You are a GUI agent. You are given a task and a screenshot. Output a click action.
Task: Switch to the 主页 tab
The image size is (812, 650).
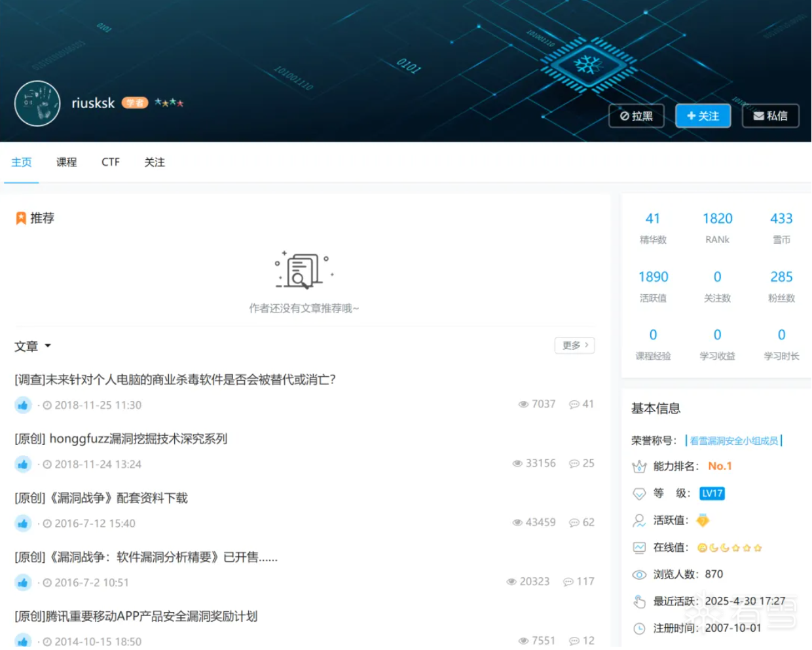click(22, 162)
